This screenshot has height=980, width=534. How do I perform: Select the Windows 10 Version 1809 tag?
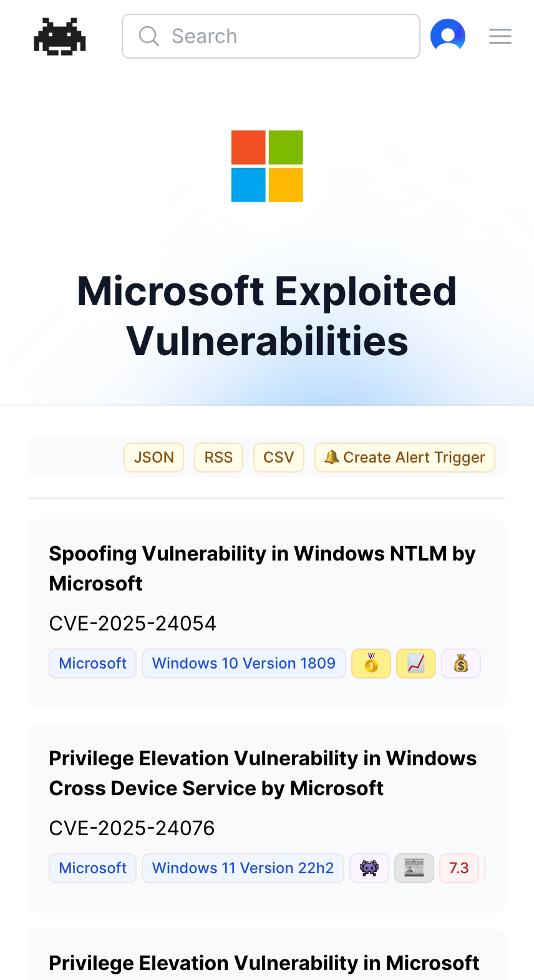[244, 664]
